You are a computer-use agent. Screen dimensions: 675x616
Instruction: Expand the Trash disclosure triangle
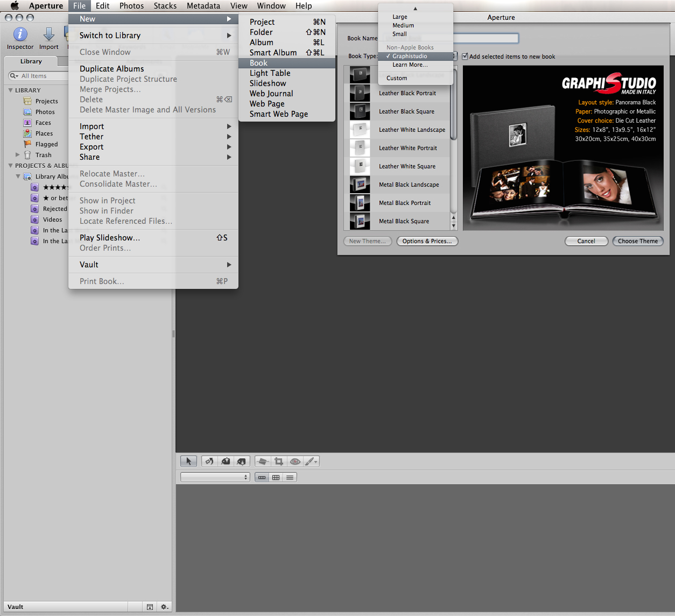pyautogui.click(x=18, y=154)
